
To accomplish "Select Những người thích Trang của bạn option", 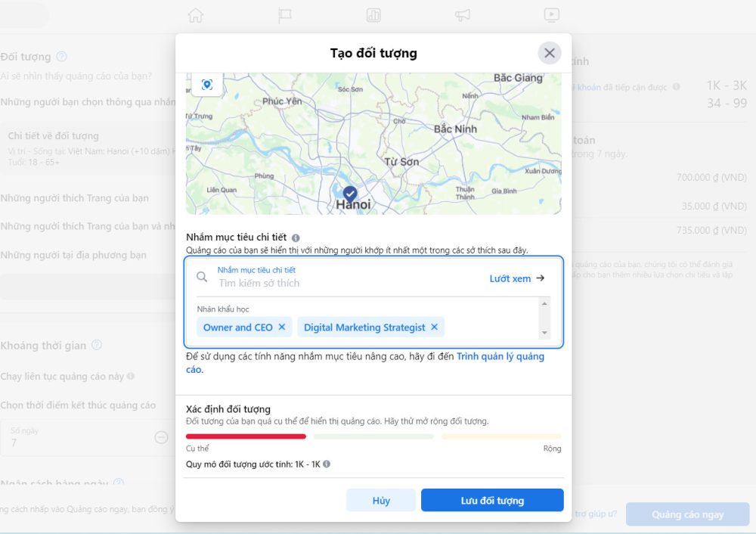I will pos(75,198).
